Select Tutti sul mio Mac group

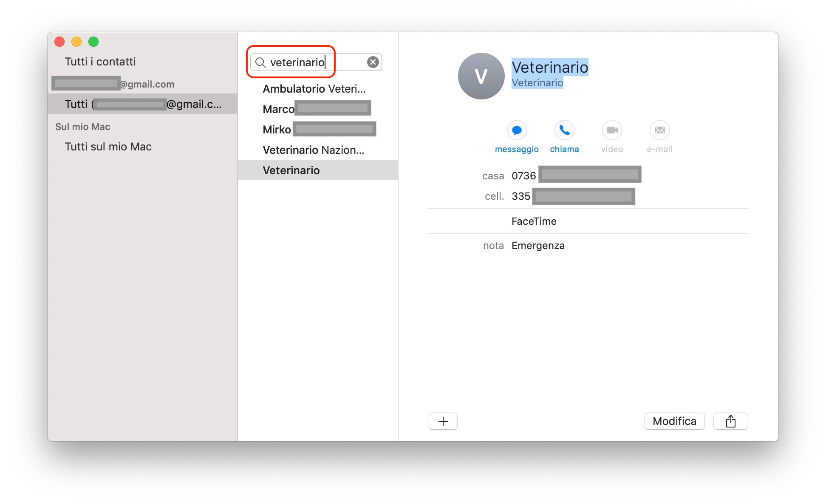click(x=108, y=147)
